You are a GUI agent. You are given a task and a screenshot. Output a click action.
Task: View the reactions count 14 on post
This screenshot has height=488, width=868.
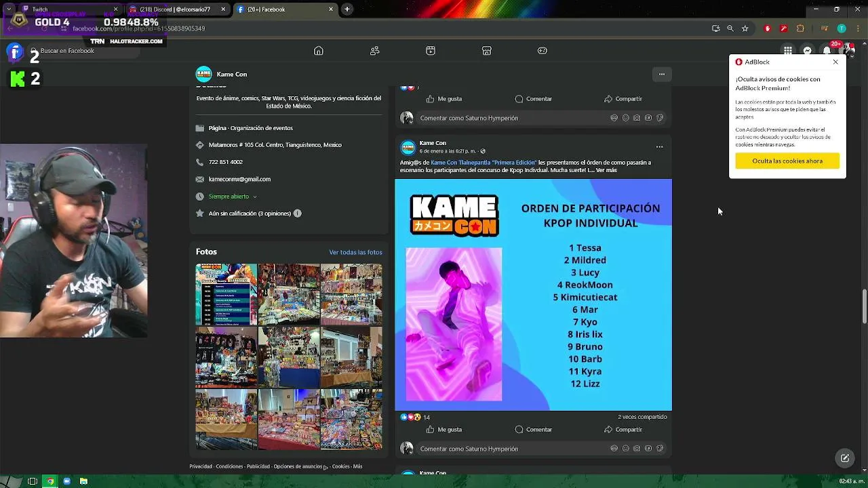pos(427,418)
